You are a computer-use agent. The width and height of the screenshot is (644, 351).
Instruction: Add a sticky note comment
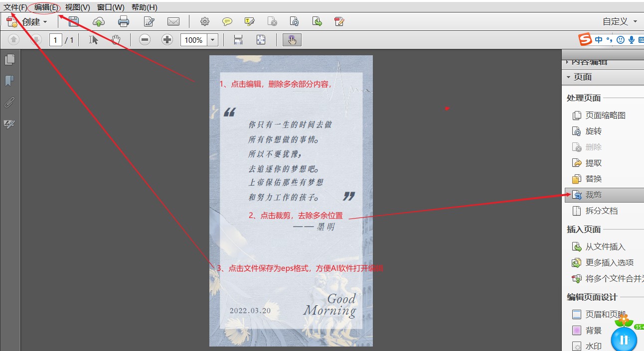coord(227,21)
